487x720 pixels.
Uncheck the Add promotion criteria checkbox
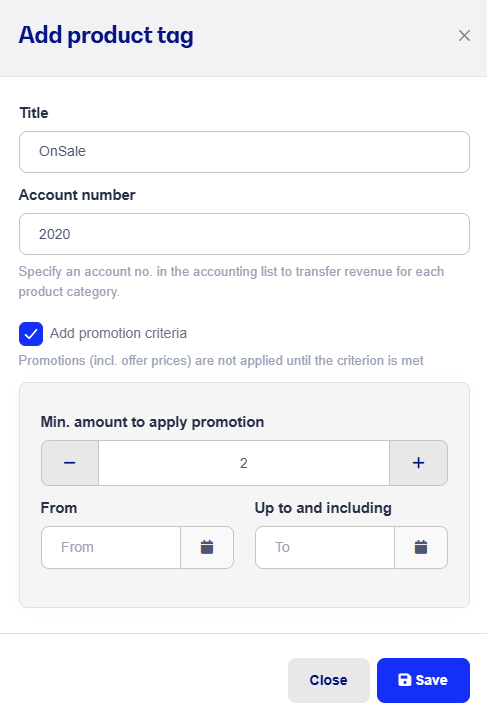[31, 334]
